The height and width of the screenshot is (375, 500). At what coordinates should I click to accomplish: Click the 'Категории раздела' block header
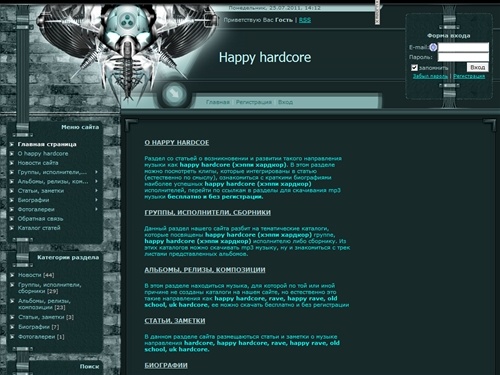tap(68, 257)
